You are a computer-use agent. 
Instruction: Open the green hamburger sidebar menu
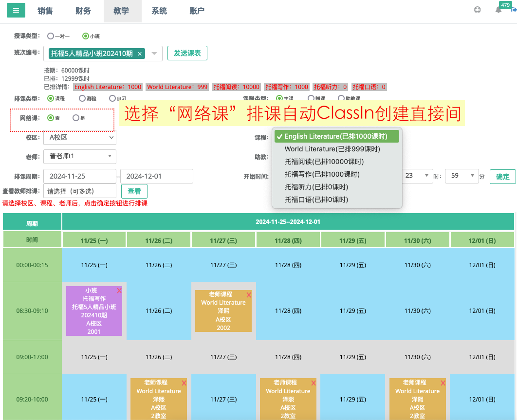click(x=16, y=10)
